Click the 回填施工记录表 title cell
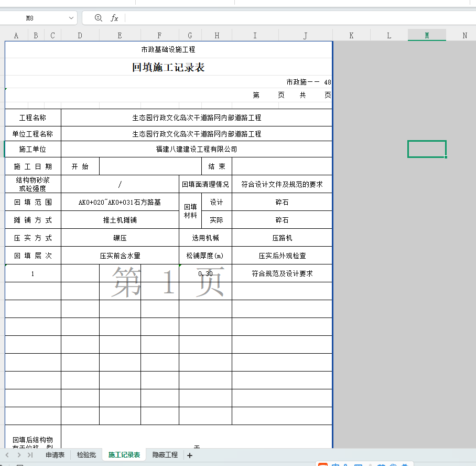The height and width of the screenshot is (466, 476). pyautogui.click(x=168, y=67)
